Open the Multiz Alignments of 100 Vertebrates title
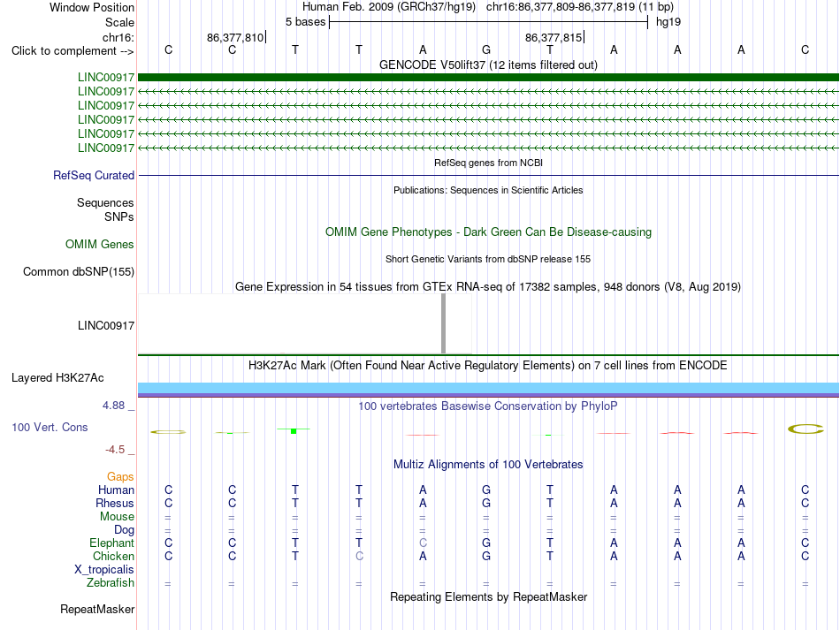The image size is (840, 630). [x=488, y=464]
